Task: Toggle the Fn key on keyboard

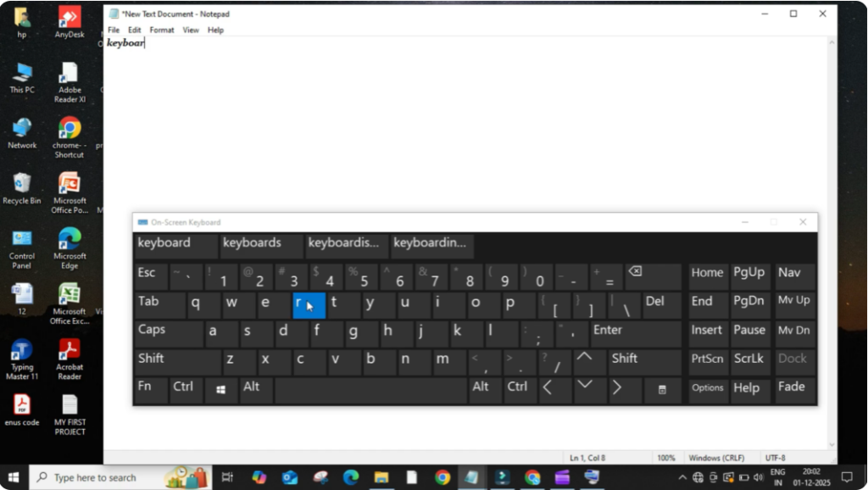Action: point(149,388)
